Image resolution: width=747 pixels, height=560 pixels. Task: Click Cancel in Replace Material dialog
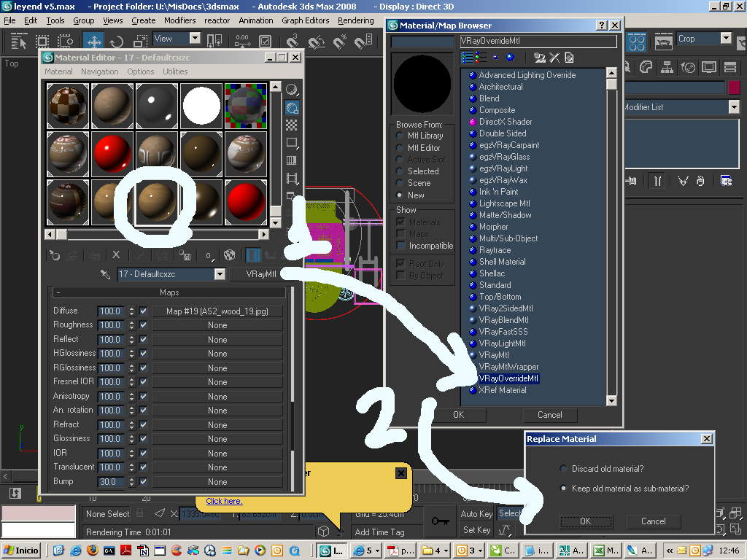pos(653,521)
